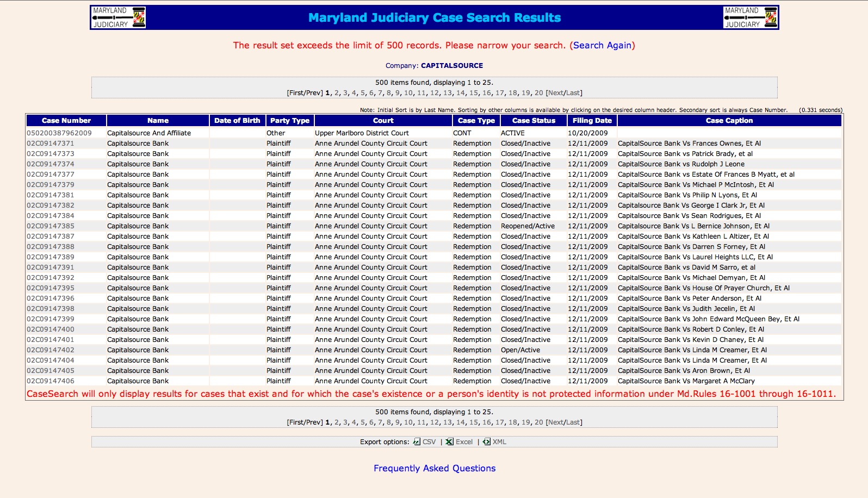Click Last in the top pagination
868x498 pixels.
[573, 93]
